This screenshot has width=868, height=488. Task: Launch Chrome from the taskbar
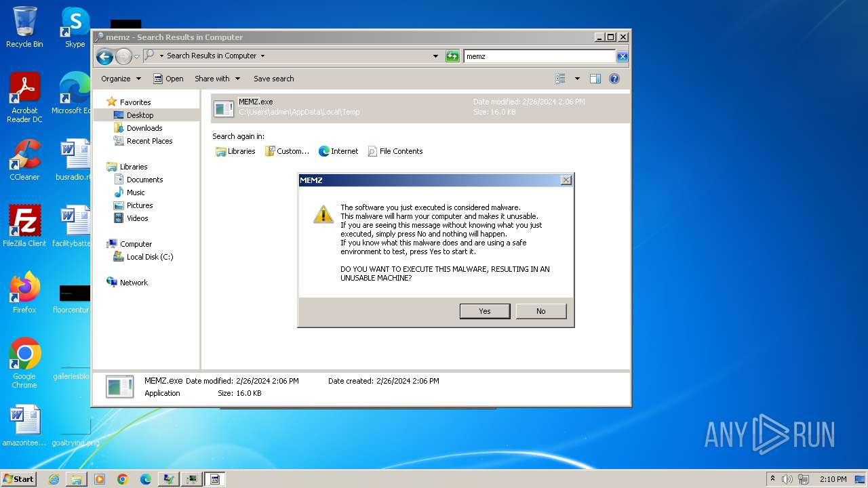[x=123, y=479]
